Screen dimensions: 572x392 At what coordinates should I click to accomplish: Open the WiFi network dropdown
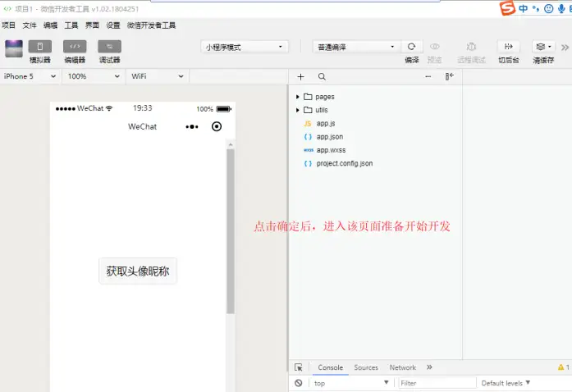click(158, 76)
